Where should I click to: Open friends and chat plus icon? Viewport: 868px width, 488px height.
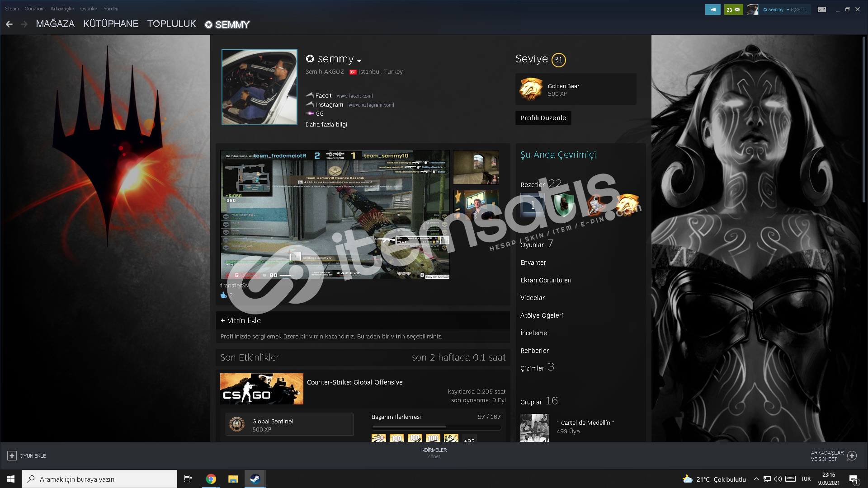click(852, 456)
